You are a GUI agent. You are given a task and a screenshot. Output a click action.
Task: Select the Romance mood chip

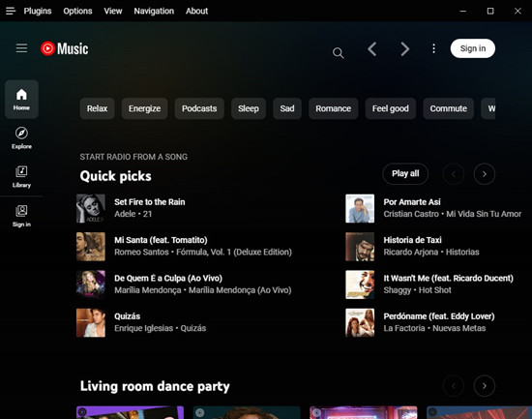click(333, 108)
